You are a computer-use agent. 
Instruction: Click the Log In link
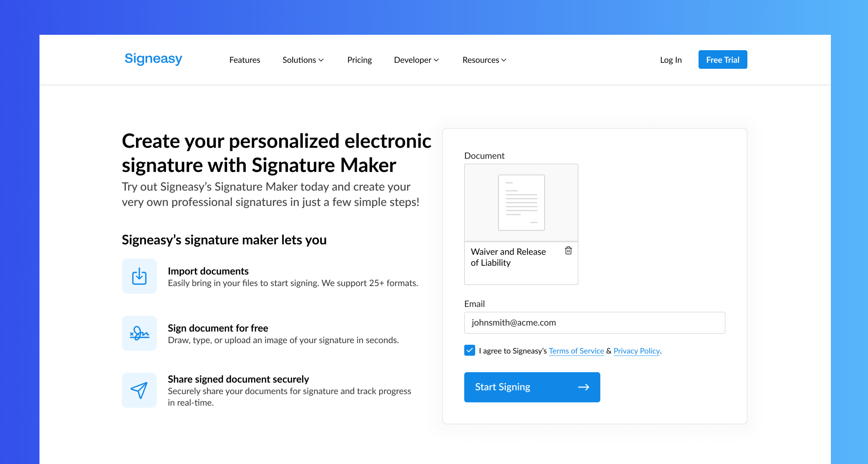pyautogui.click(x=671, y=60)
